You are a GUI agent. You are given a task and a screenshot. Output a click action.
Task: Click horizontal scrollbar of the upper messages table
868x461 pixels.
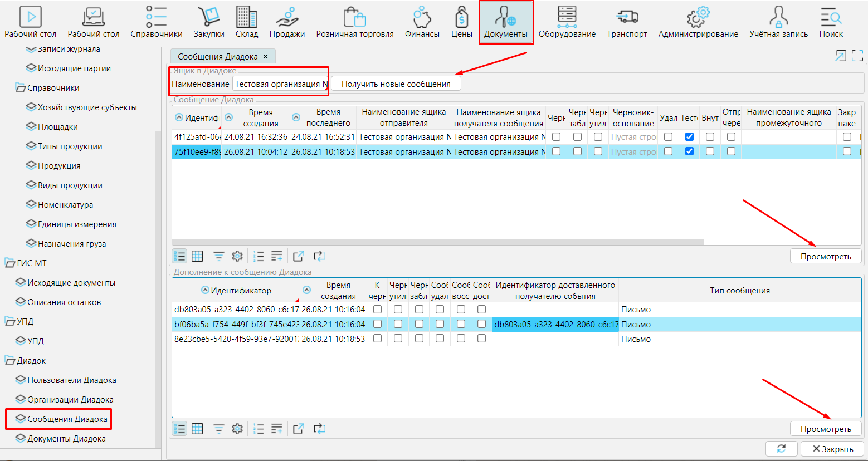[x=437, y=242]
